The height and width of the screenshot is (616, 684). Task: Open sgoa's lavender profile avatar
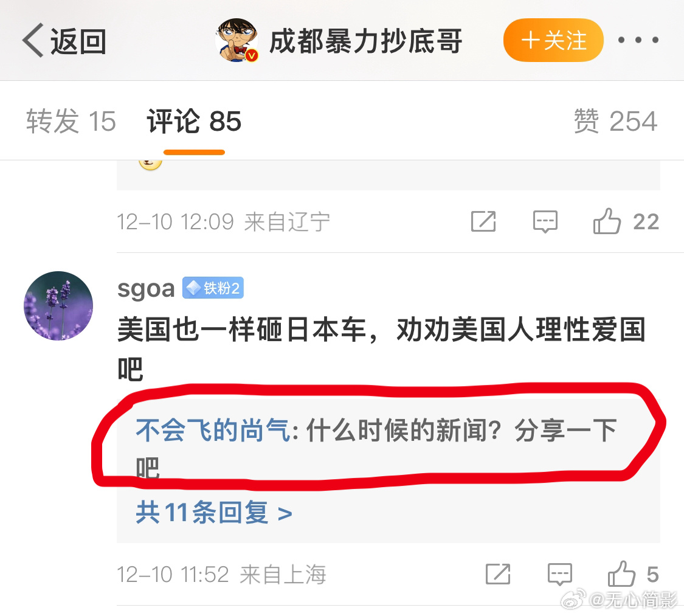(x=58, y=306)
